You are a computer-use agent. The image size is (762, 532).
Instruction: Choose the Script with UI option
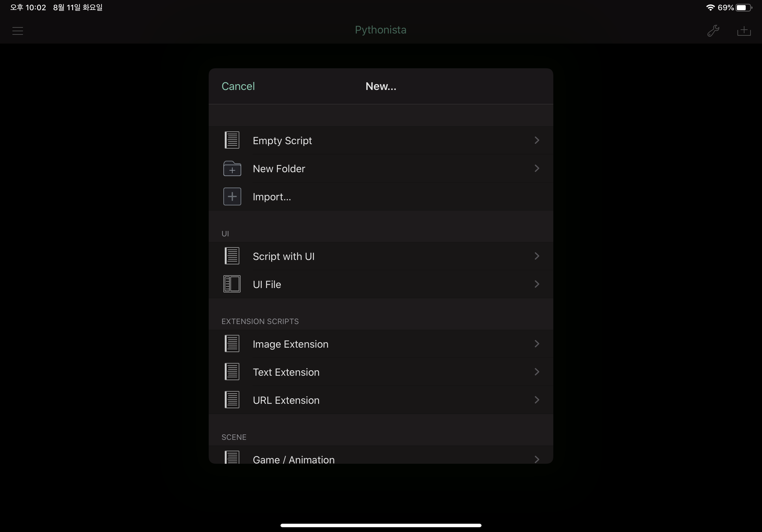pyautogui.click(x=283, y=256)
